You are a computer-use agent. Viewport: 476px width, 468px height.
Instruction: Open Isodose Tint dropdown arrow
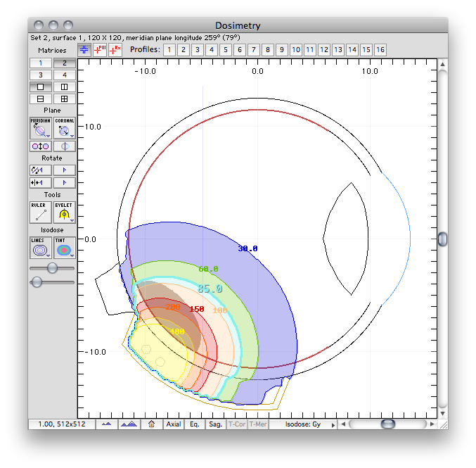coord(72,255)
